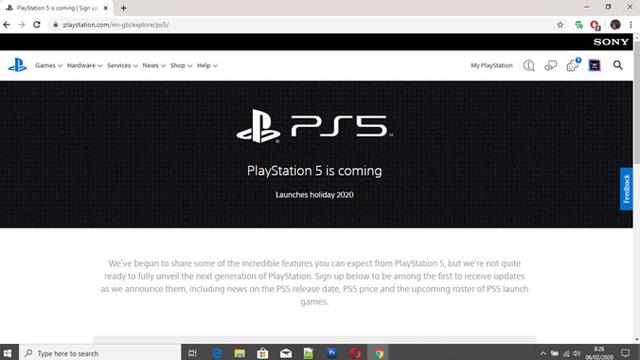Close the PlayStation 5 is coming tab

tap(106, 8)
